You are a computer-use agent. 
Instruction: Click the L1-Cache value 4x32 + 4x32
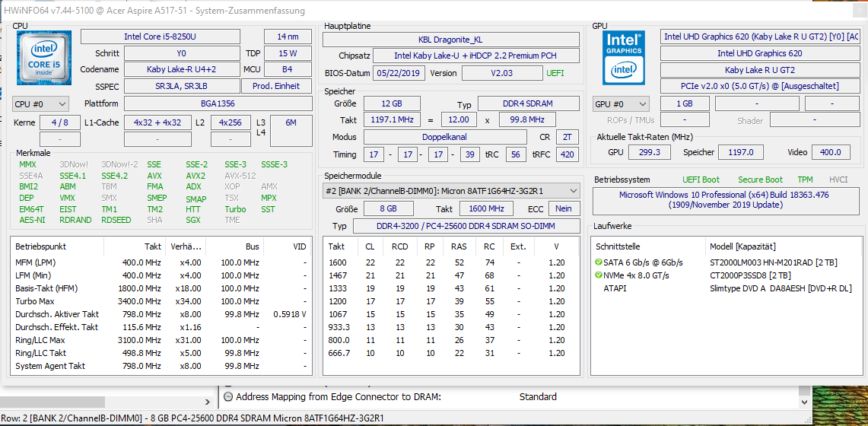pyautogui.click(x=157, y=122)
